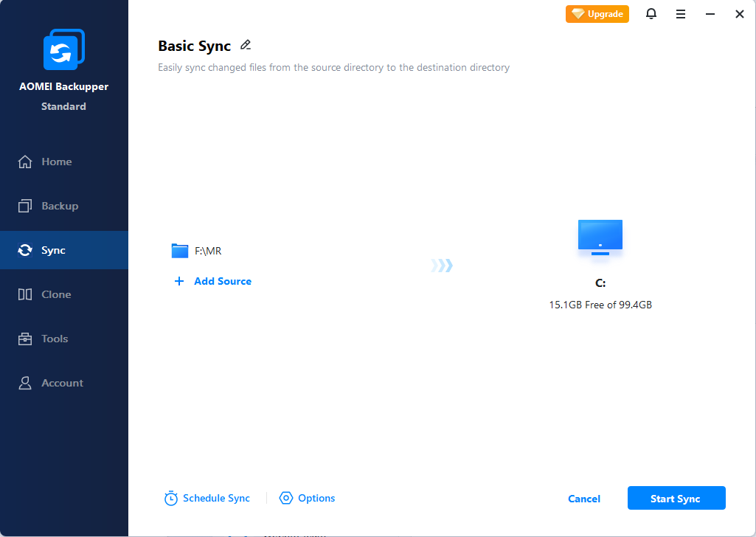Click the Options hexagon gear icon

[x=286, y=498]
